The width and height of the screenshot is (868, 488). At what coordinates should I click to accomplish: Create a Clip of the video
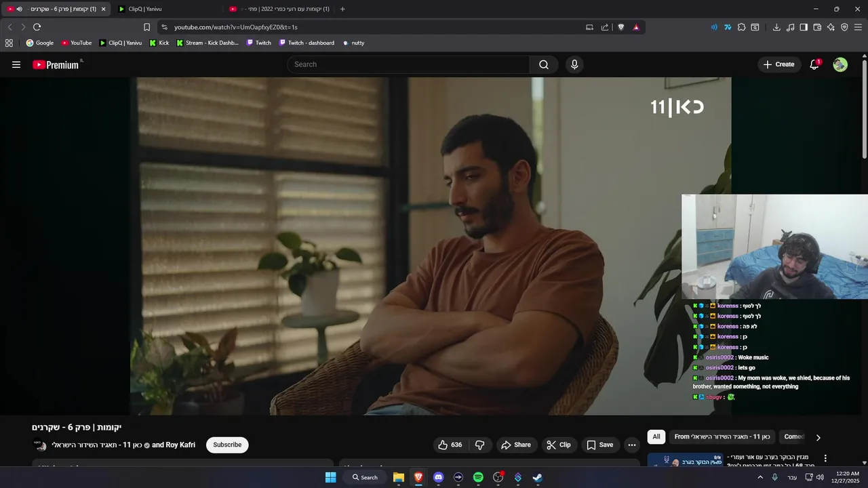tap(559, 445)
